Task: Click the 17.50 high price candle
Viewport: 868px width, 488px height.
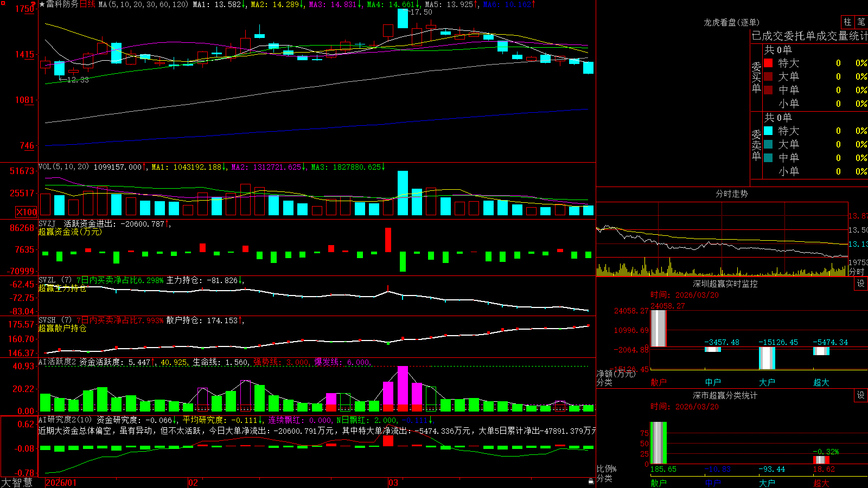Action: 403,18
